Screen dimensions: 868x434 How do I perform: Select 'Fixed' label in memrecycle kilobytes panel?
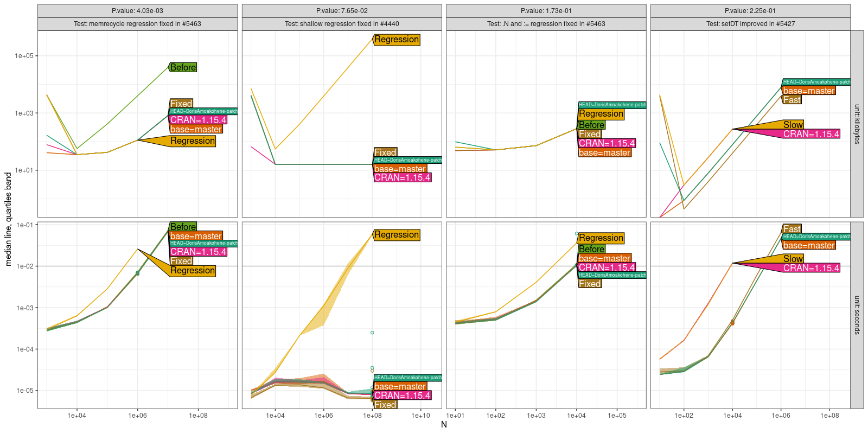click(x=181, y=104)
